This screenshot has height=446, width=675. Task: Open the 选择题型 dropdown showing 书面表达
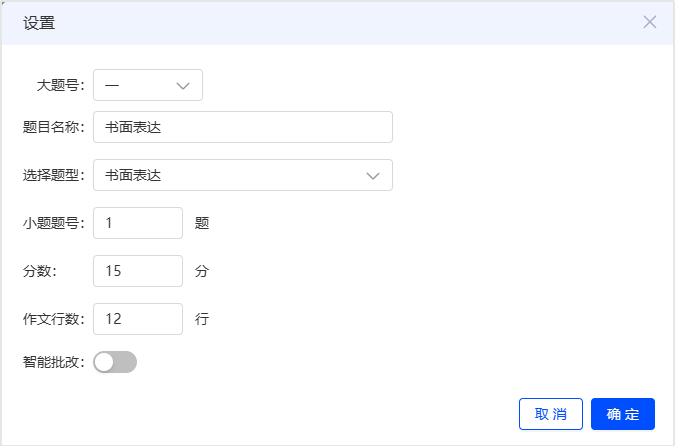point(243,175)
